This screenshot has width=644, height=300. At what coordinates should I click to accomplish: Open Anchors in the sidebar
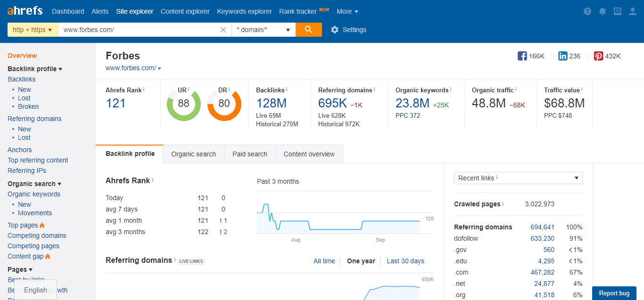pyautogui.click(x=20, y=150)
